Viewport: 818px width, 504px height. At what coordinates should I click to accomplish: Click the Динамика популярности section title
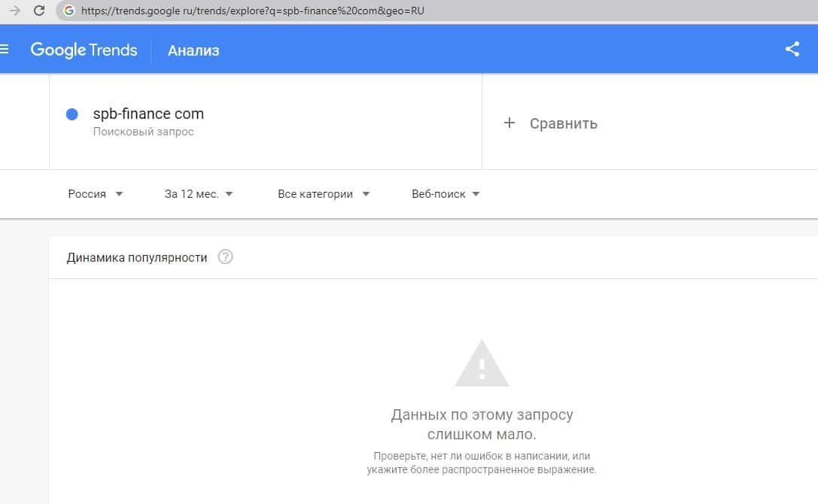137,257
